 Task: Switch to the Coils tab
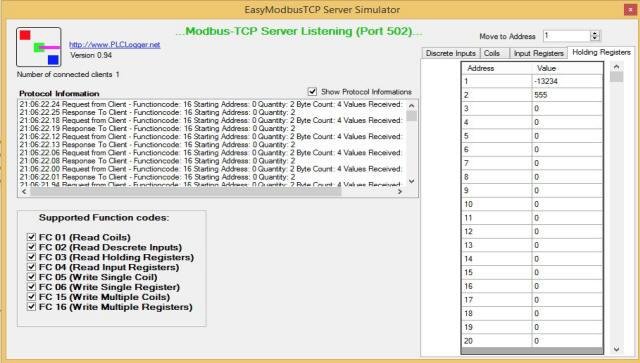click(x=494, y=53)
